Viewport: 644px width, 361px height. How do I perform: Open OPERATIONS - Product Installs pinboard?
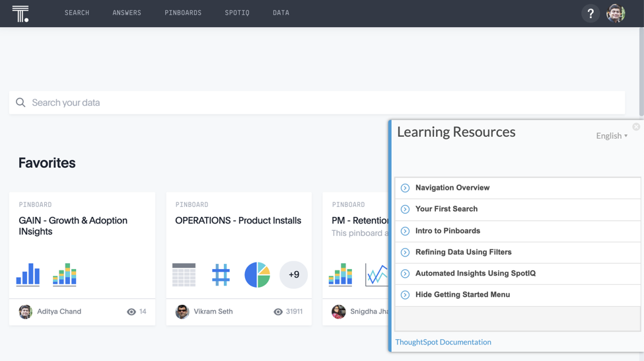tap(238, 220)
